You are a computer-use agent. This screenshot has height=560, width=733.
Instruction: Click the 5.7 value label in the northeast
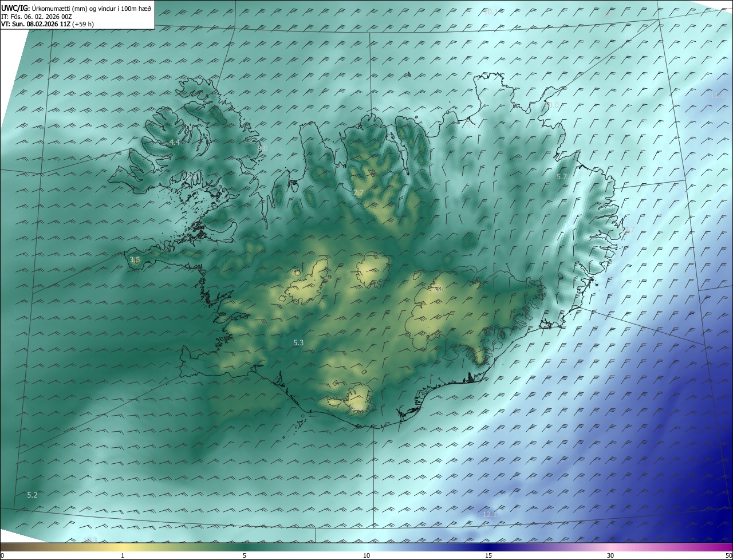(x=562, y=177)
